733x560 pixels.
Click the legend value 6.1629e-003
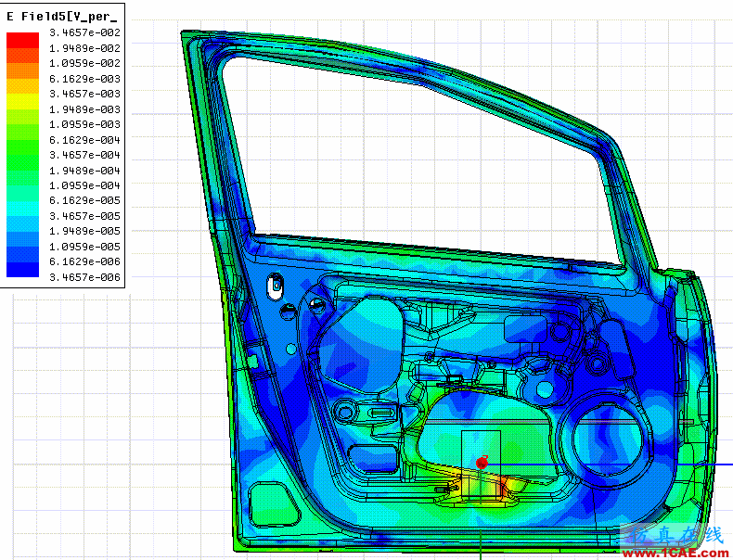84,79
